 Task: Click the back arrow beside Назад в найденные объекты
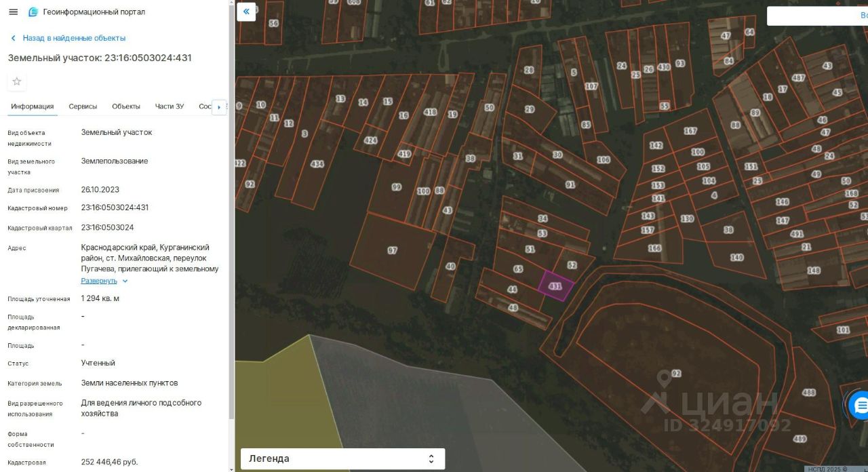[x=13, y=38]
